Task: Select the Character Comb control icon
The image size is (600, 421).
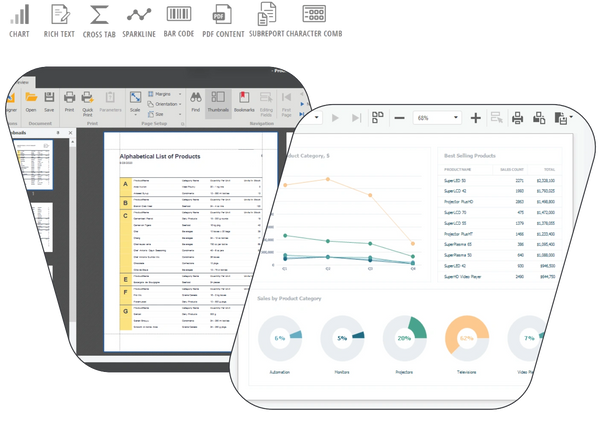Action: [x=314, y=14]
